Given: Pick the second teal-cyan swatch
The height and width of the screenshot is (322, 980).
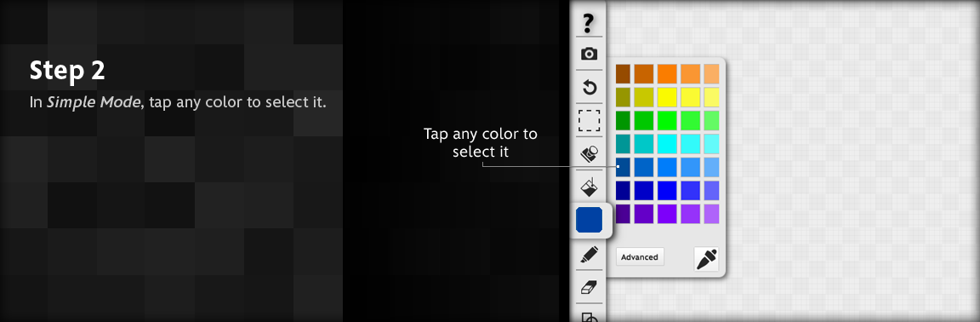Looking at the screenshot, I should point(644,143).
